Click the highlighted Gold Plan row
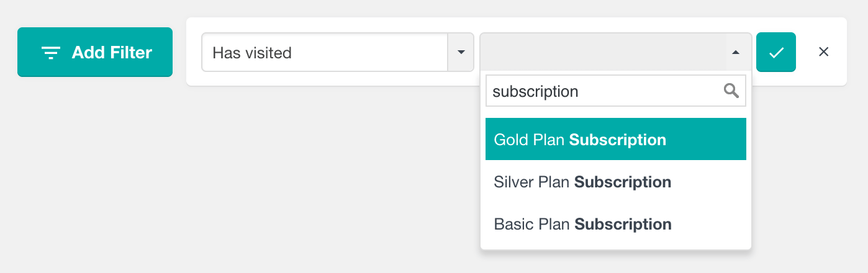 615,140
